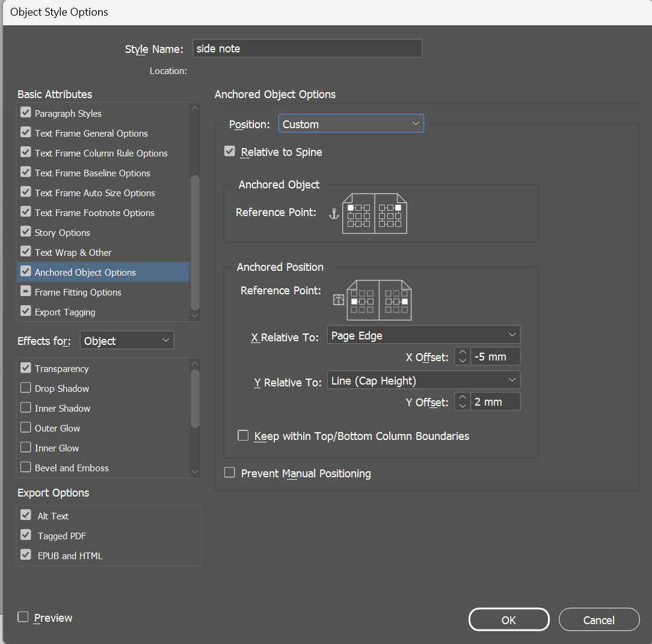This screenshot has height=644, width=652.
Task: Check the Prevent Manual Positioning option
Action: 229,473
